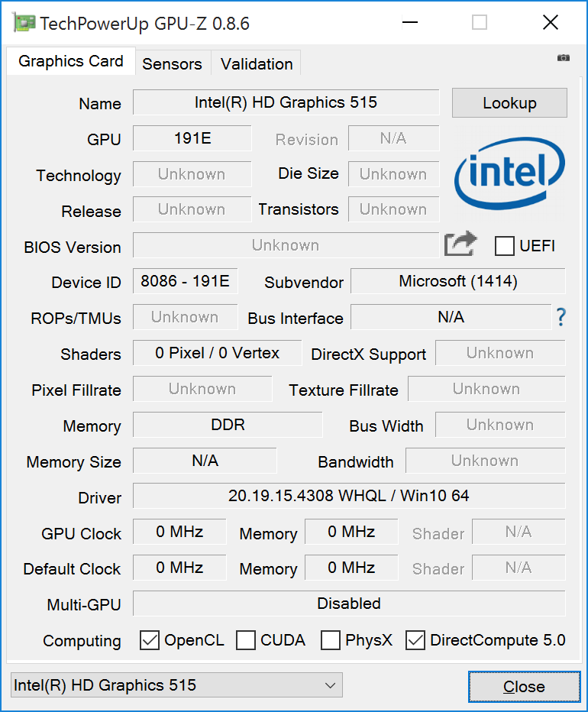
Task: Switch to the Validation tab
Action: [x=257, y=64]
